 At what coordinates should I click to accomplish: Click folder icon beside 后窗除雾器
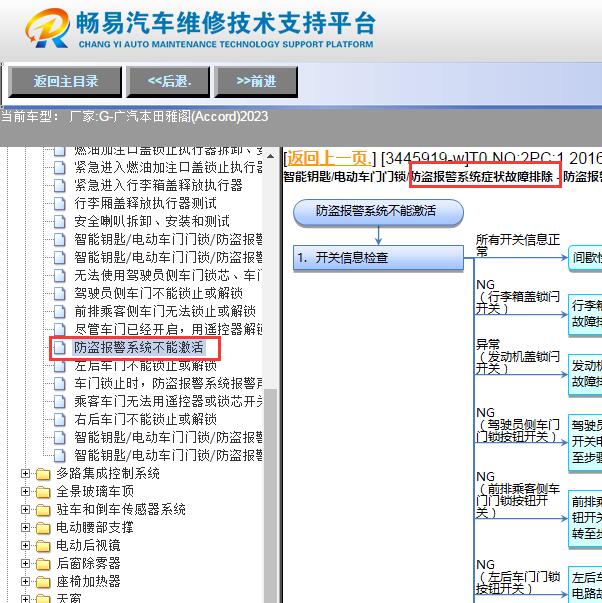coord(43,564)
